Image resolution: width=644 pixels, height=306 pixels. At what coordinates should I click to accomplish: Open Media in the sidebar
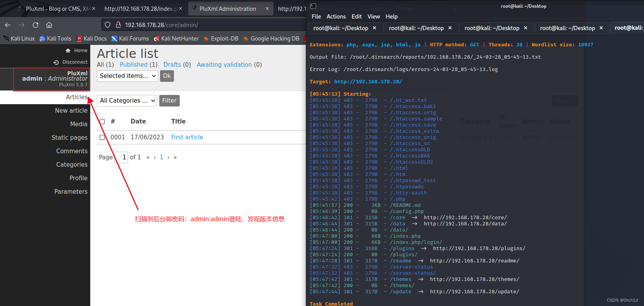pos(79,124)
